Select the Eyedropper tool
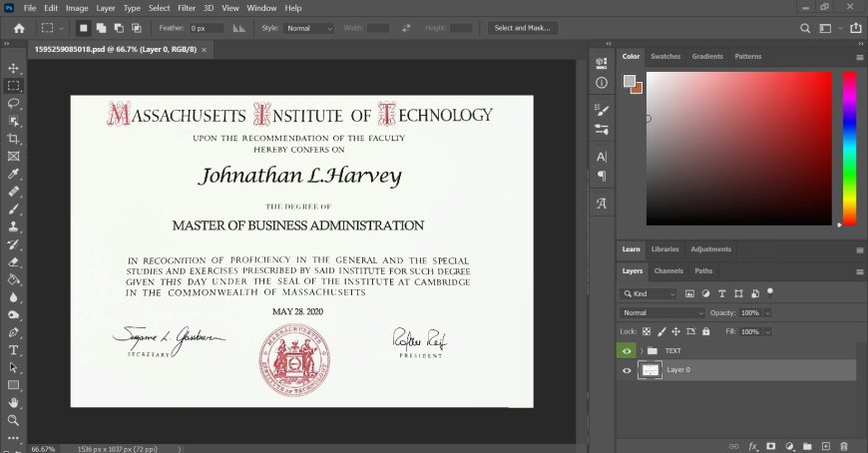This screenshot has width=868, height=453. tap(13, 174)
